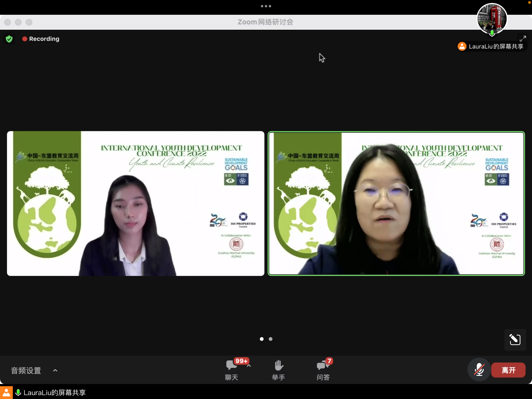
Task: Click the Recording status indicator
Action: 41,39
